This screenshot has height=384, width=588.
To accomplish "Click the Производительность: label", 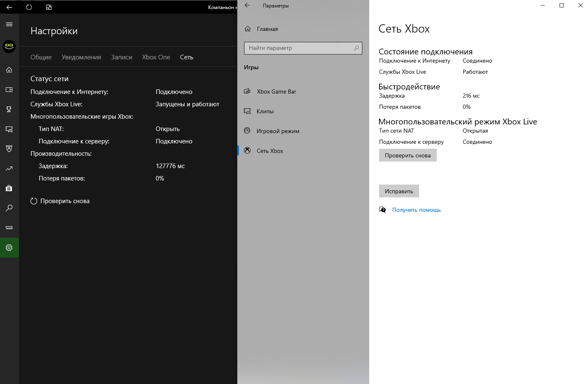I will (x=61, y=154).
